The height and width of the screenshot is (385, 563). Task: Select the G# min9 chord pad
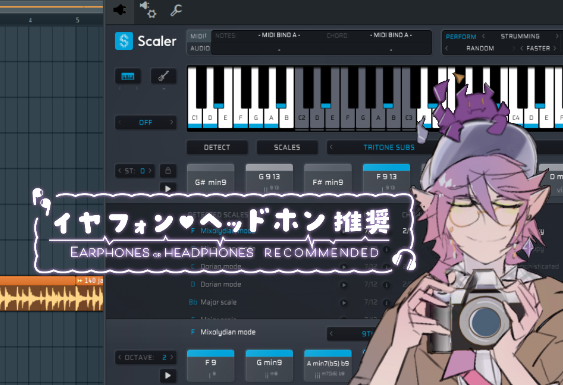pos(211,179)
